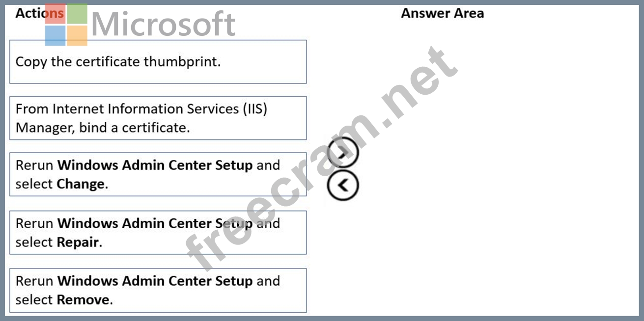644x321 pixels.
Task: Click the bold word Remove
Action: (x=83, y=299)
